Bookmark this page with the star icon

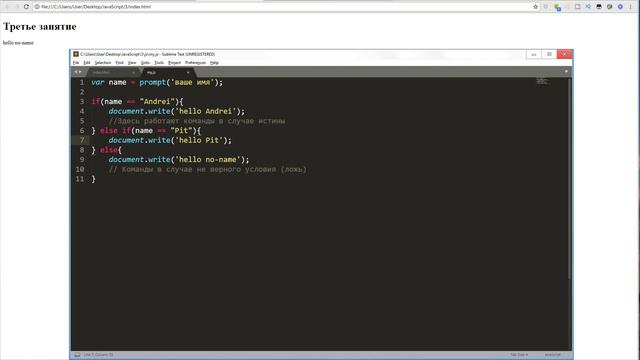click(536, 7)
